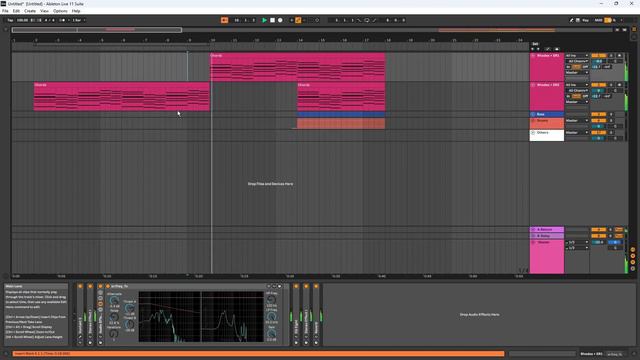This screenshot has height=360, width=640.
Task: Toggle second Wavetable track activator
Action: pyautogui.click(x=599, y=85)
